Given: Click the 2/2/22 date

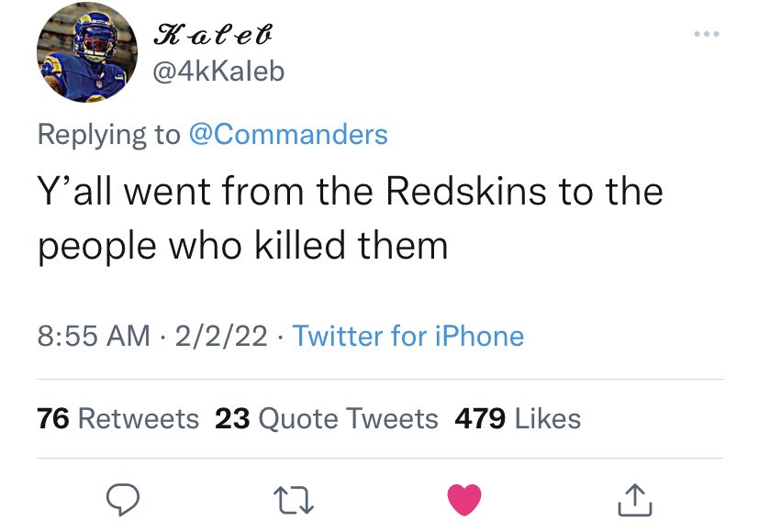Looking at the screenshot, I should coord(221,336).
